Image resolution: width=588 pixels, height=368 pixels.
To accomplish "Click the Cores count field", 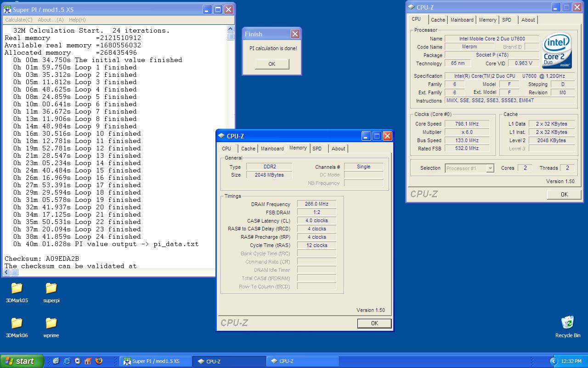I will point(525,168).
